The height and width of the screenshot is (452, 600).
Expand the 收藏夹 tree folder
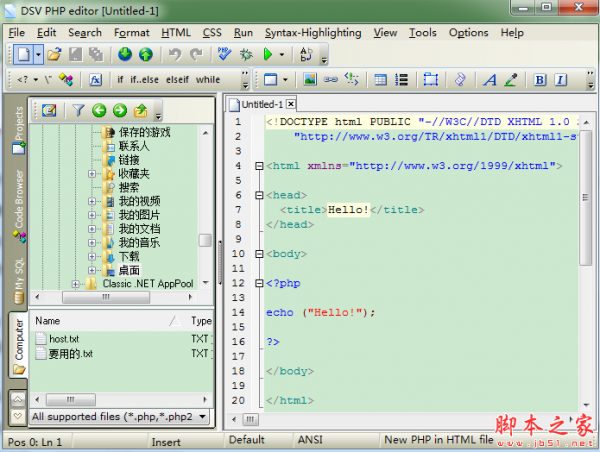click(x=92, y=173)
